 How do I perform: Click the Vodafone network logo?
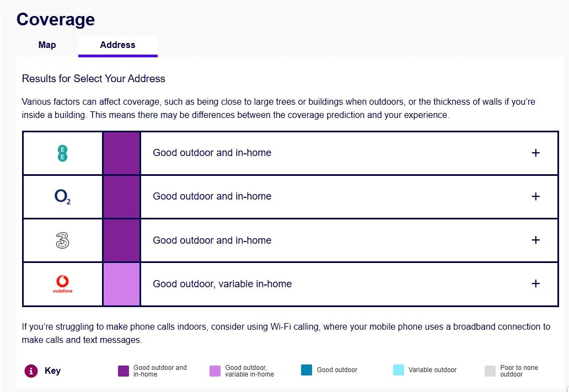[62, 283]
